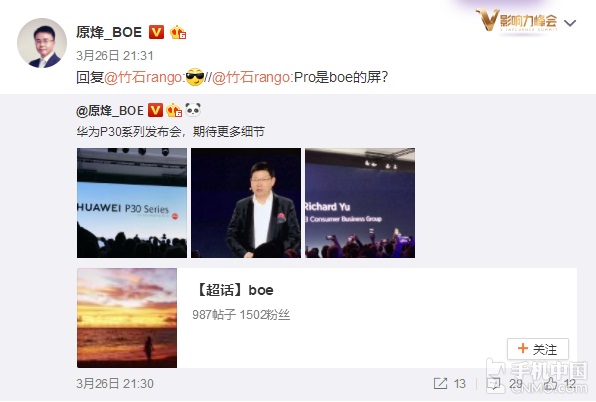The image size is (596, 402).
Task: Open the 影响力峰会 V Influence Summit badge
Action: (x=517, y=20)
